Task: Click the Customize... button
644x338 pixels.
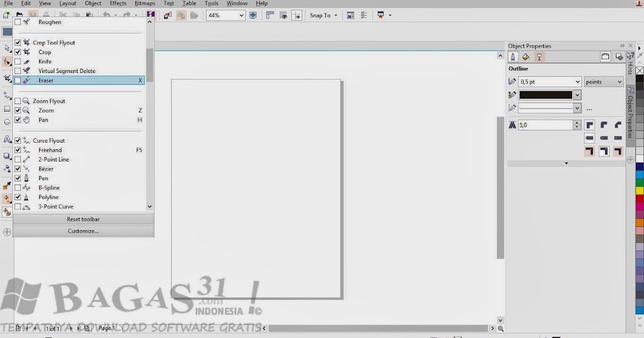Action: 83,231
